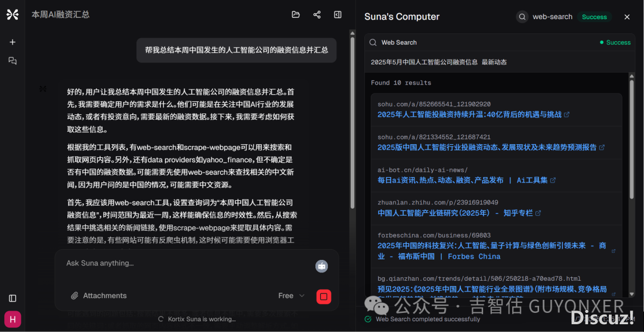Open the conversations chat icon in sidebar
Screen dimensions: 644x332
(x=13, y=61)
